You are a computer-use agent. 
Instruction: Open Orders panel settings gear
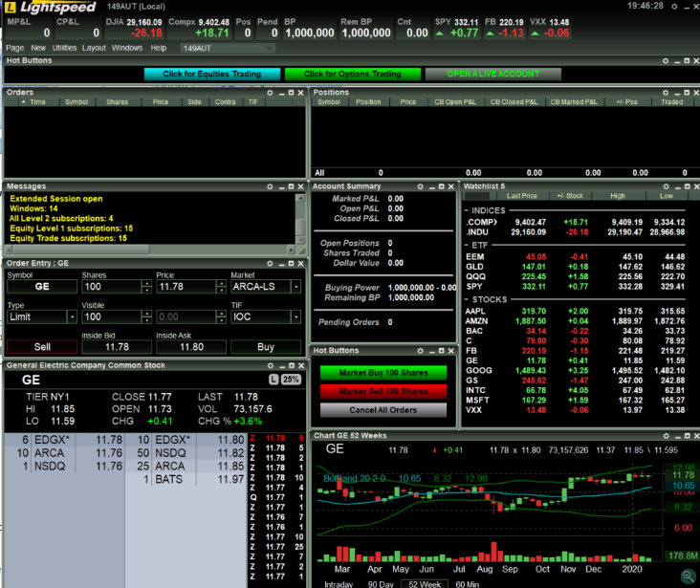(x=270, y=93)
